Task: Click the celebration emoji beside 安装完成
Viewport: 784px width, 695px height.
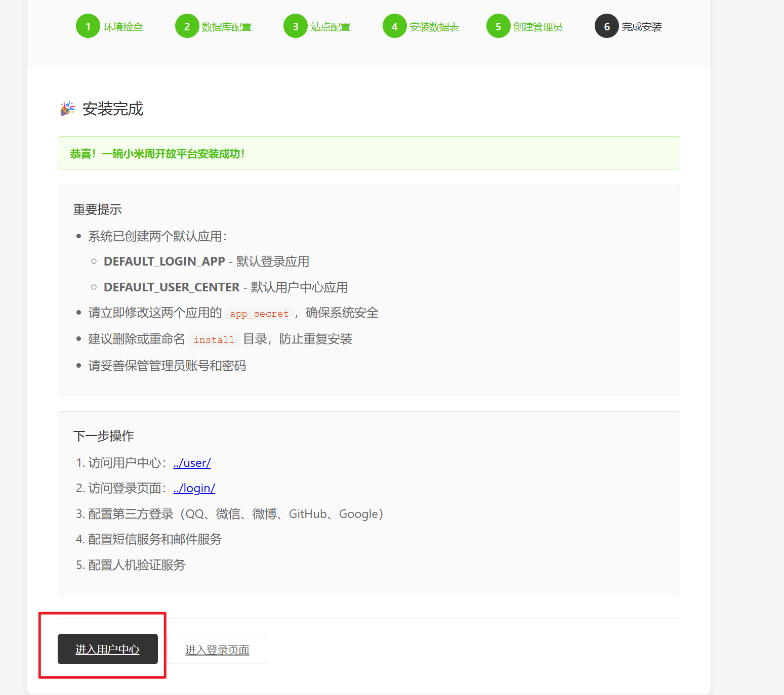Action: (66, 108)
